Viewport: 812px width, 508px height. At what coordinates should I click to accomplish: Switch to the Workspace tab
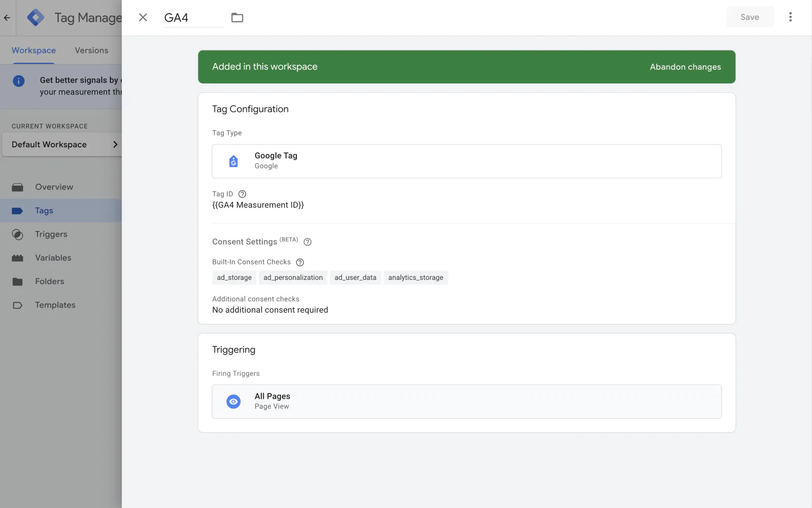(x=33, y=50)
